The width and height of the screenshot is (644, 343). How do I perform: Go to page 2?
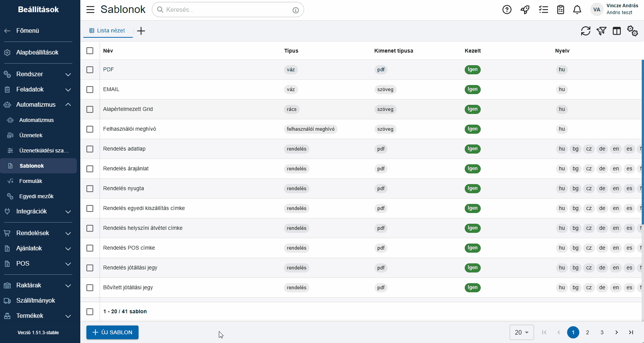pyautogui.click(x=587, y=332)
